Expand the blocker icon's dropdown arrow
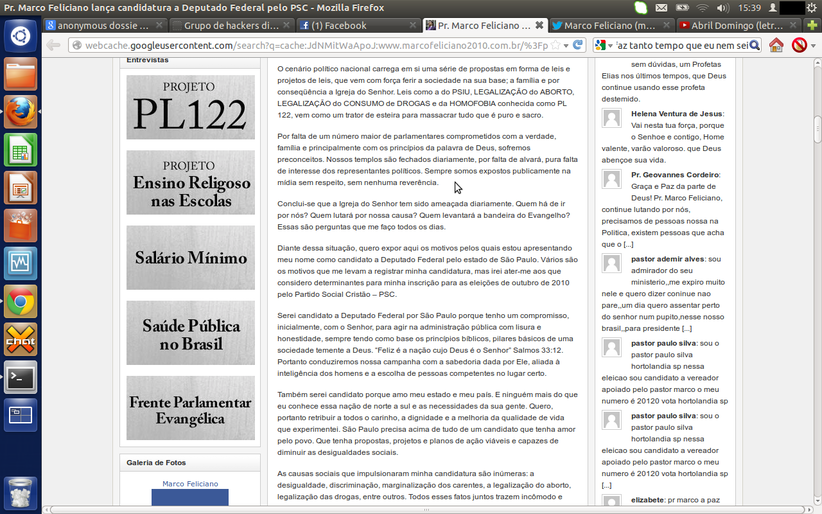 point(812,45)
